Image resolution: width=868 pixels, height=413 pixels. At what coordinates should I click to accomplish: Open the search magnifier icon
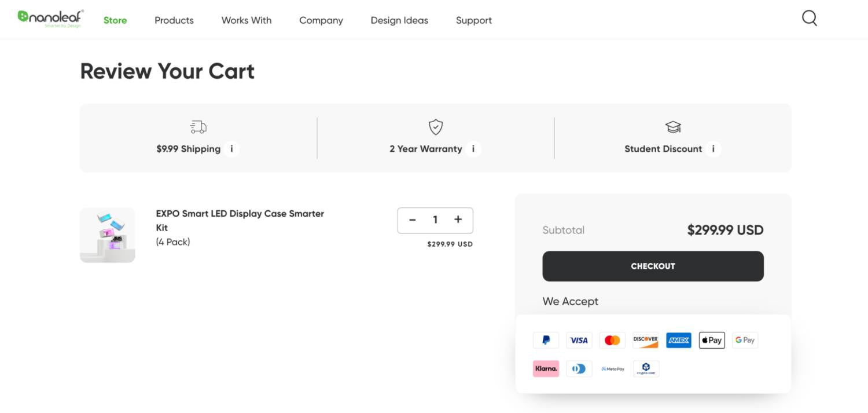(x=810, y=19)
